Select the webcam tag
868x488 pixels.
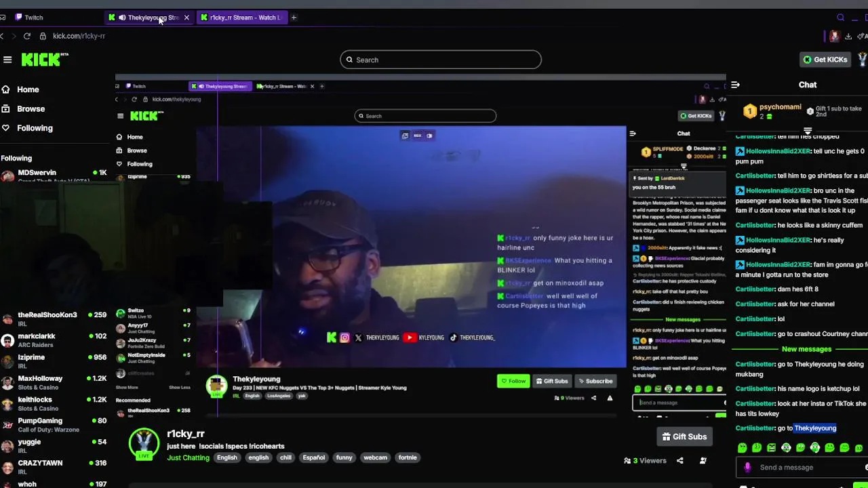pyautogui.click(x=375, y=457)
